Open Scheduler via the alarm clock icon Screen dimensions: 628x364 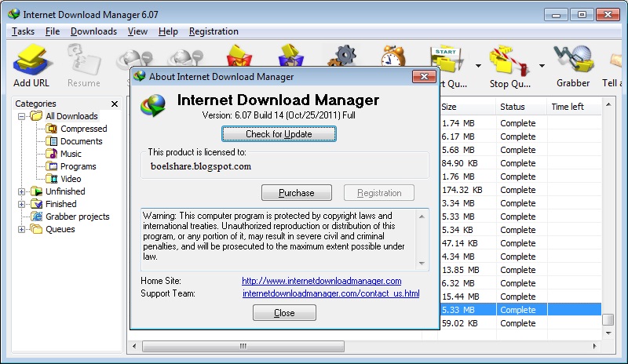tap(393, 56)
